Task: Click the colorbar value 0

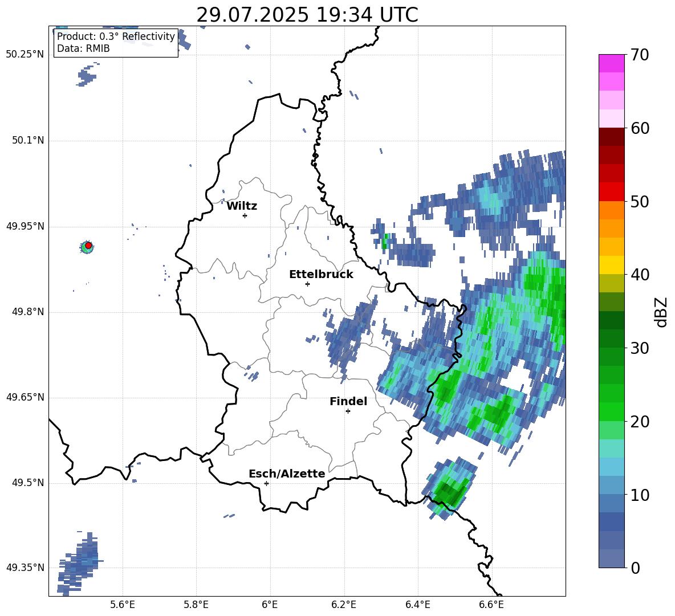Action: tap(636, 568)
